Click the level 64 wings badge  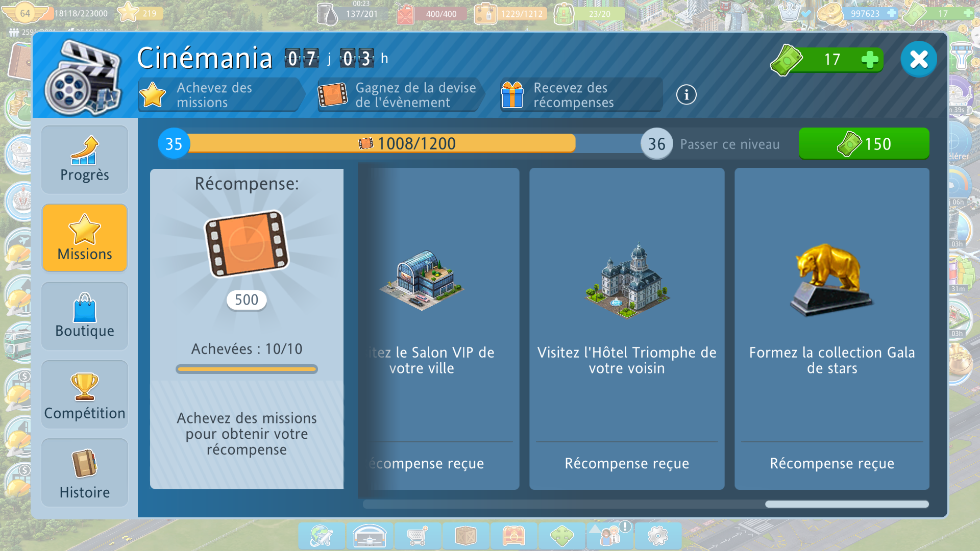pyautogui.click(x=25, y=13)
